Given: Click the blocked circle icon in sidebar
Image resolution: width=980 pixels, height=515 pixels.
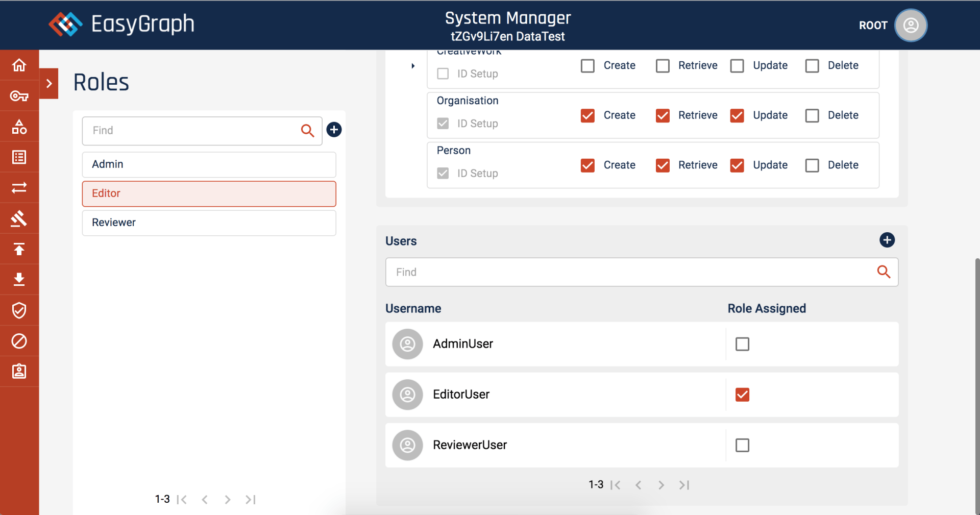Looking at the screenshot, I should pyautogui.click(x=19, y=341).
